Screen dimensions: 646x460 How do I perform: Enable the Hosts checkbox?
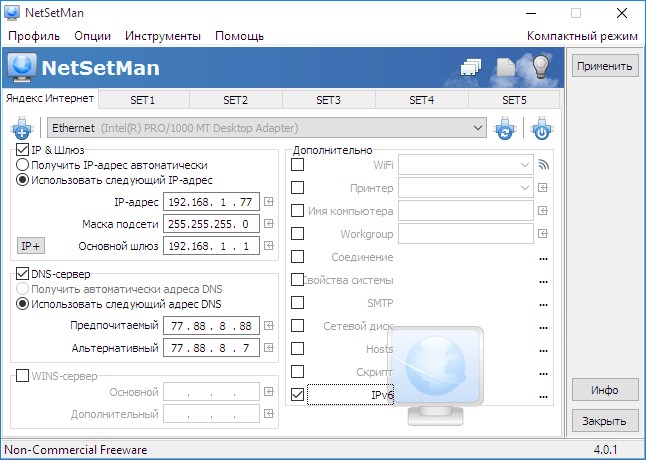[297, 349]
